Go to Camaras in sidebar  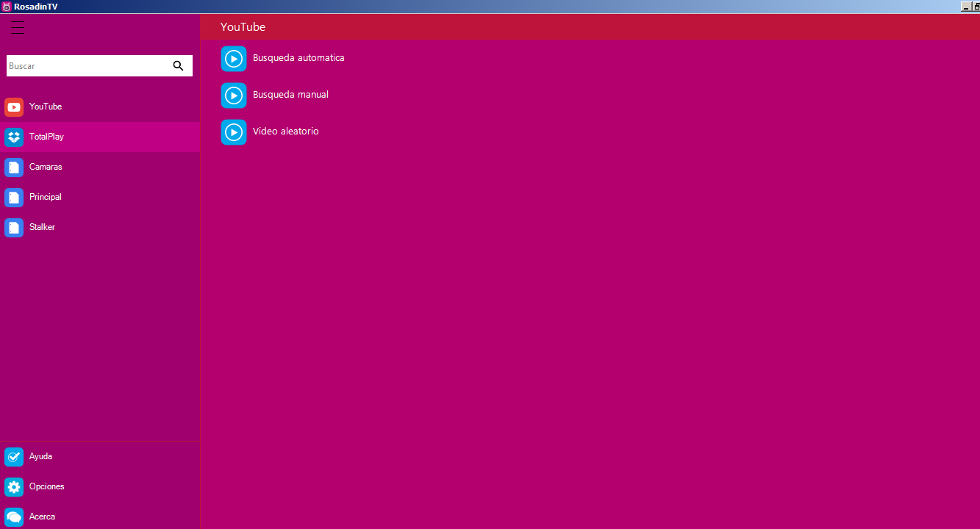pyautogui.click(x=46, y=167)
